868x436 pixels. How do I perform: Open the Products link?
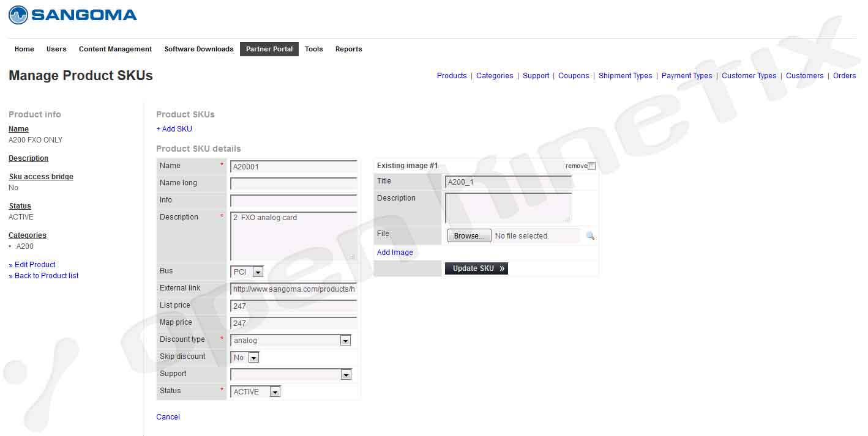[x=452, y=76]
